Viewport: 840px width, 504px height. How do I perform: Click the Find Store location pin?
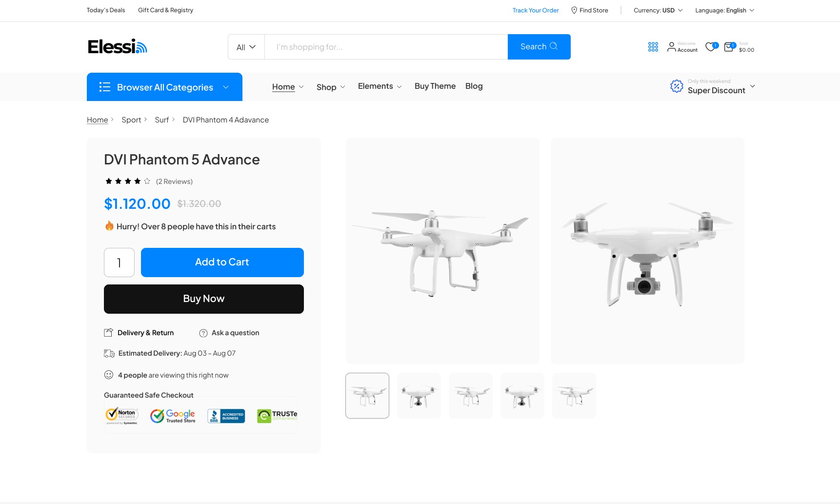tap(574, 10)
